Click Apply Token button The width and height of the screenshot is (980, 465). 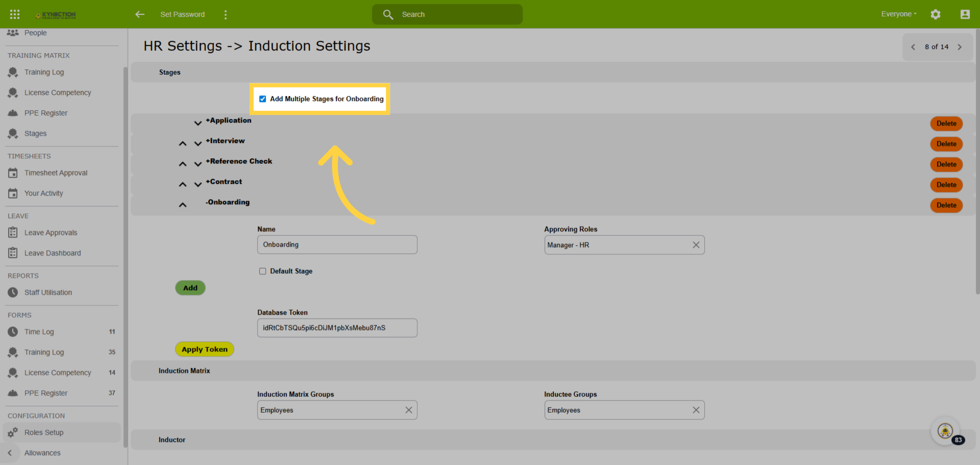click(205, 349)
